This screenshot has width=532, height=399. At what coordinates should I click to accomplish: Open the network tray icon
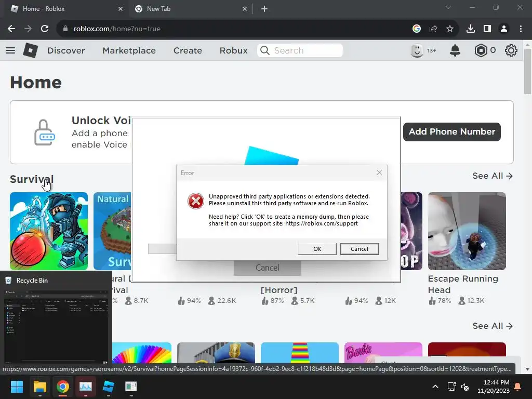pos(451,387)
